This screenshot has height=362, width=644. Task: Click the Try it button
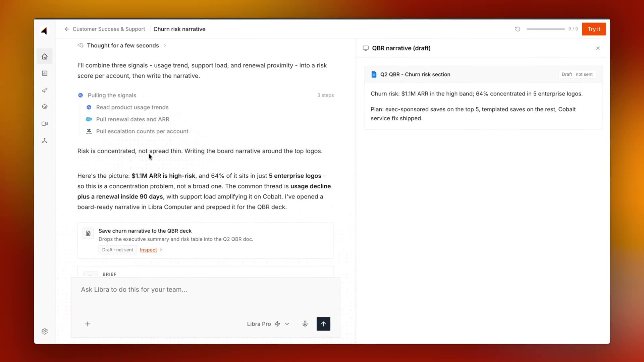pyautogui.click(x=594, y=29)
